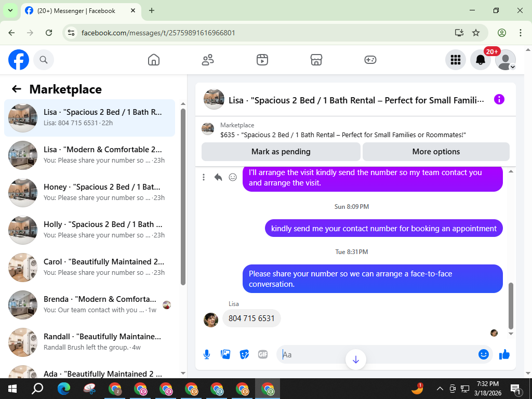Screen dimensions: 532x399
Task: Open Windows notification center
Action: (x=515, y=389)
